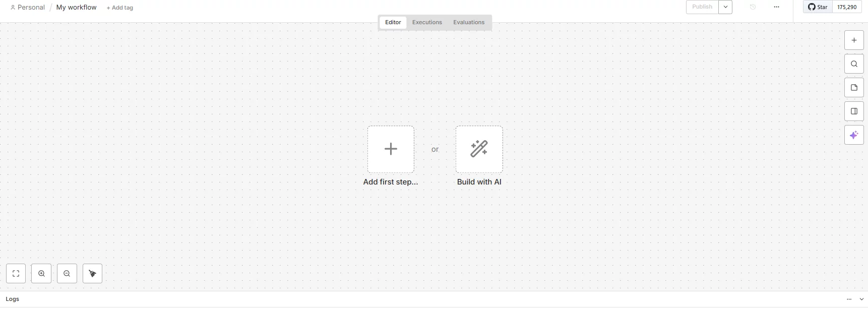This screenshot has width=868, height=309.
Task: Click the Add tag link
Action: point(120,8)
